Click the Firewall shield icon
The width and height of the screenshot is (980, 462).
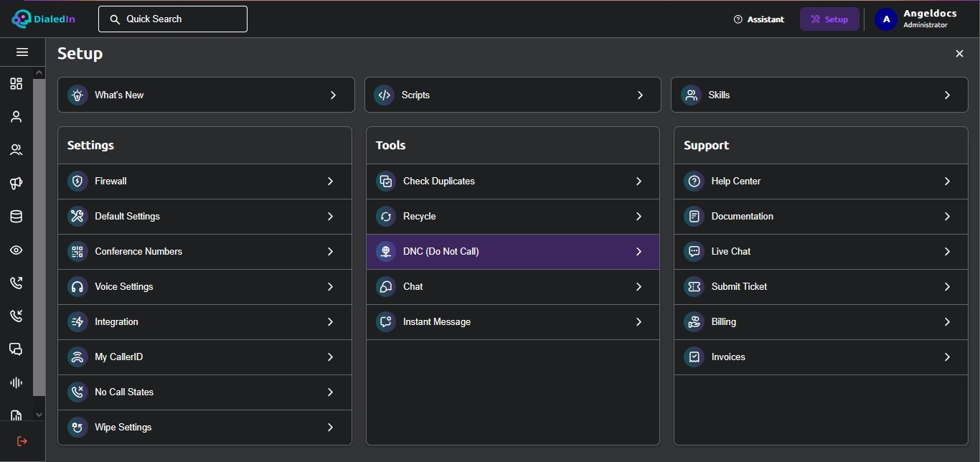(x=77, y=181)
